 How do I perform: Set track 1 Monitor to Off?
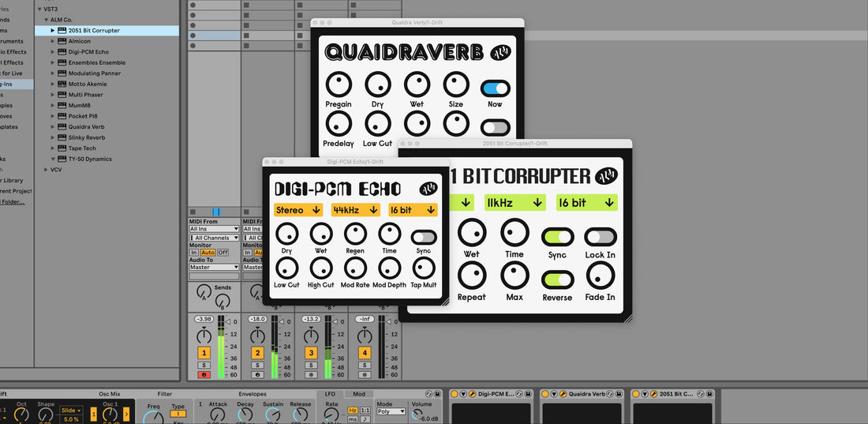[x=223, y=252]
